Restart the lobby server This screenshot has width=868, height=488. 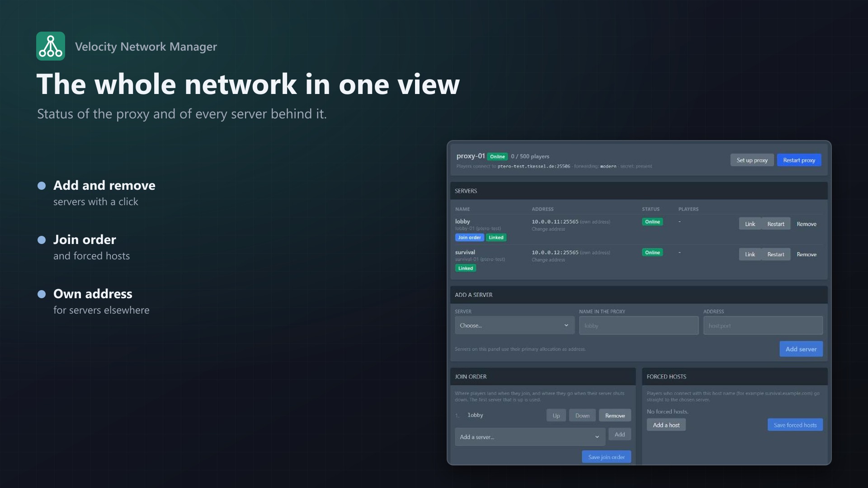point(776,224)
